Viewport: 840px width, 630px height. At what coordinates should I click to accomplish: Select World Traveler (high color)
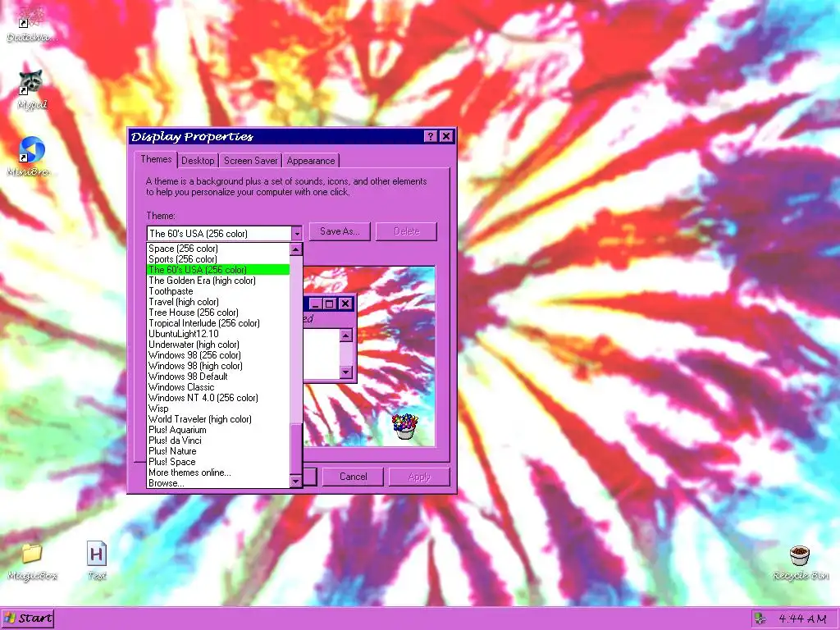(218, 419)
